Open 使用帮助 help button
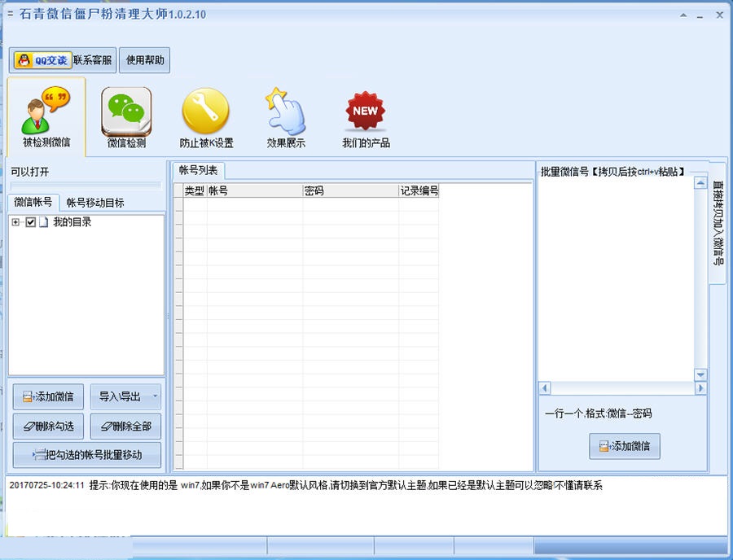Viewport: 733px width, 560px height. click(x=145, y=60)
